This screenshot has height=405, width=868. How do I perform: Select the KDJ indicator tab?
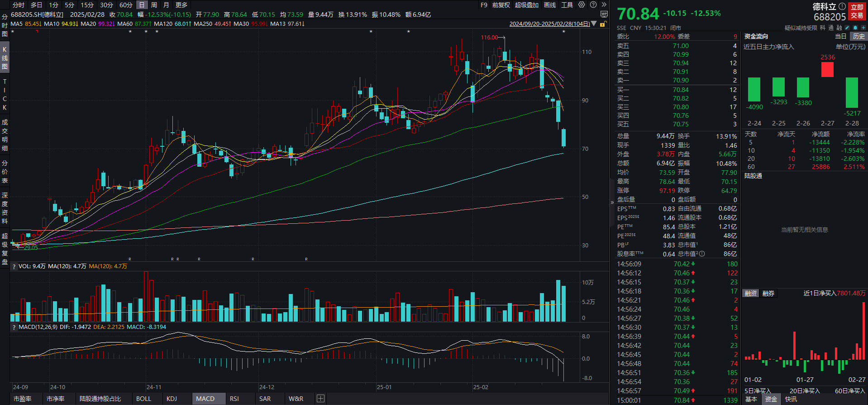tap(172, 399)
